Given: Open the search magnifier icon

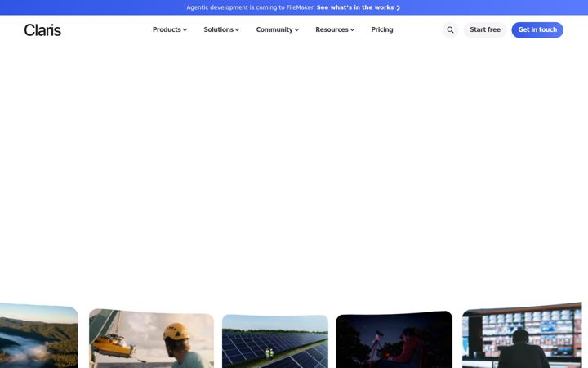Looking at the screenshot, I should (x=450, y=30).
